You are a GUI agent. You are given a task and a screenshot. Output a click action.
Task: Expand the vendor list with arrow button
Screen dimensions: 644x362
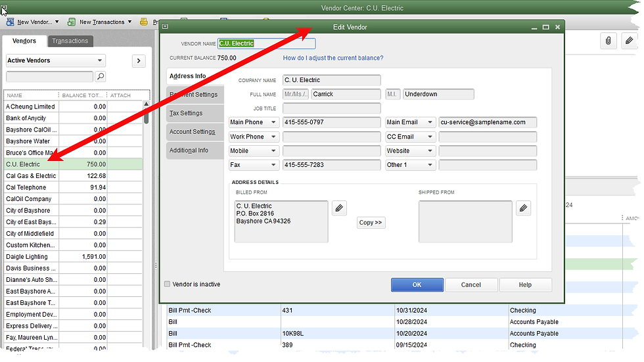(x=139, y=60)
